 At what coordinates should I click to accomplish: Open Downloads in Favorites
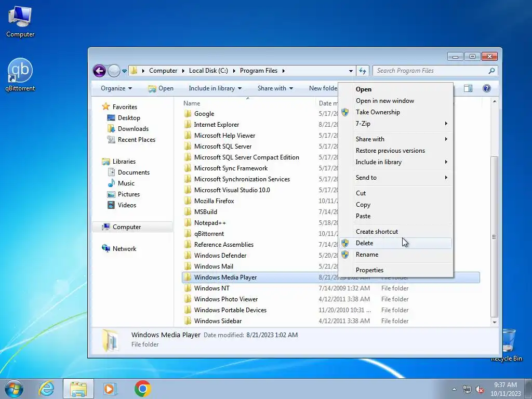(x=133, y=129)
